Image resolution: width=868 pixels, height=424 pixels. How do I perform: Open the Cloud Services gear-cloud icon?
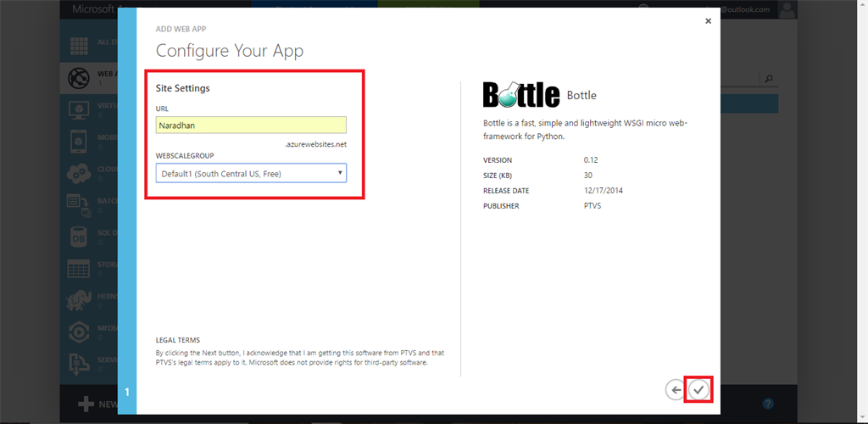click(x=79, y=174)
